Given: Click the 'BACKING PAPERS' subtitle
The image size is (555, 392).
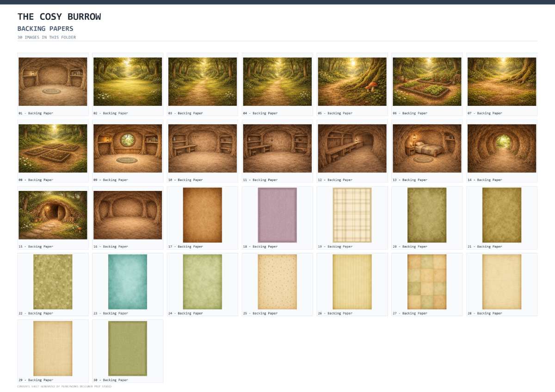Looking at the screenshot, I should click(45, 29).
